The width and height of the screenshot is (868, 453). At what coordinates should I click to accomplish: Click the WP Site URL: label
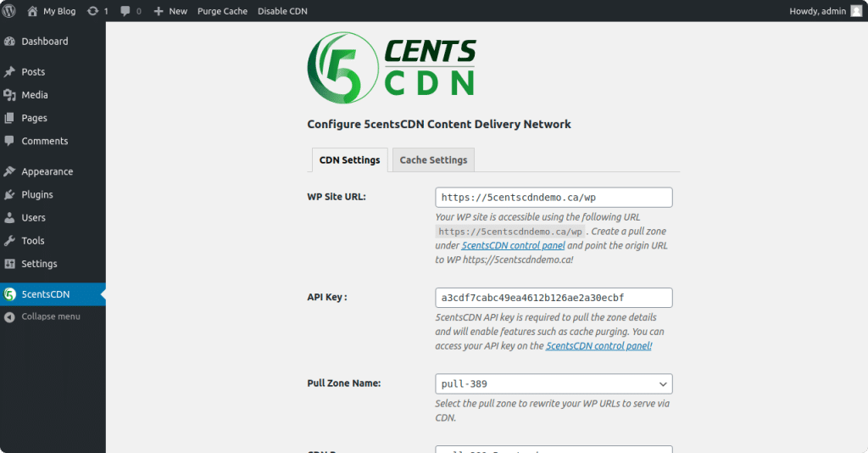coord(337,197)
